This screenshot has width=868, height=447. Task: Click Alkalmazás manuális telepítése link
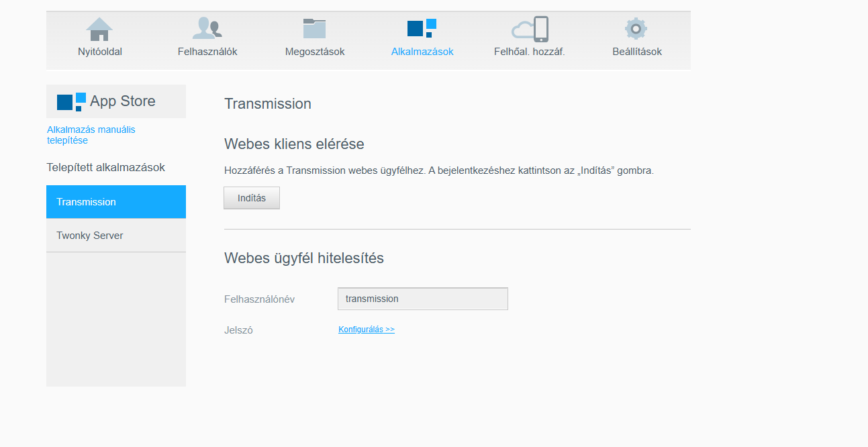coord(91,135)
